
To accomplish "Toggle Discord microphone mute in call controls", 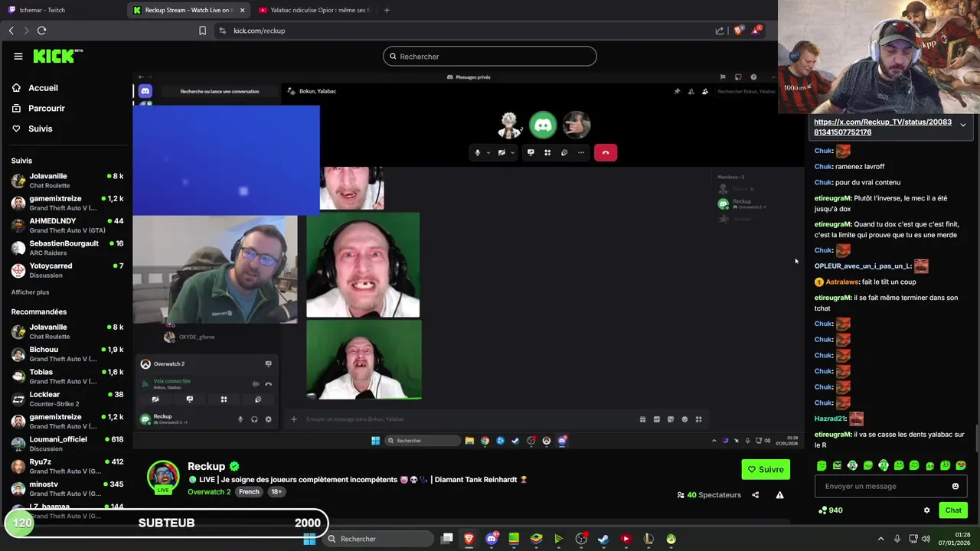I will pyautogui.click(x=477, y=152).
